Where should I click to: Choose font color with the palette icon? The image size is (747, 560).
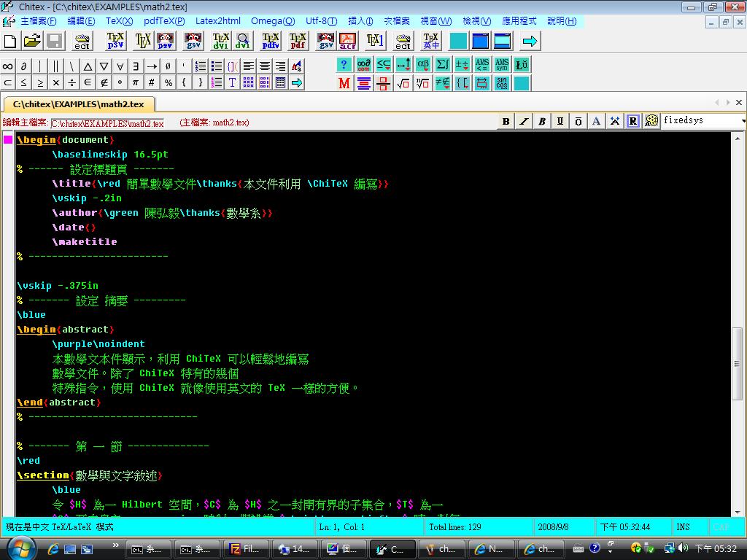click(651, 122)
